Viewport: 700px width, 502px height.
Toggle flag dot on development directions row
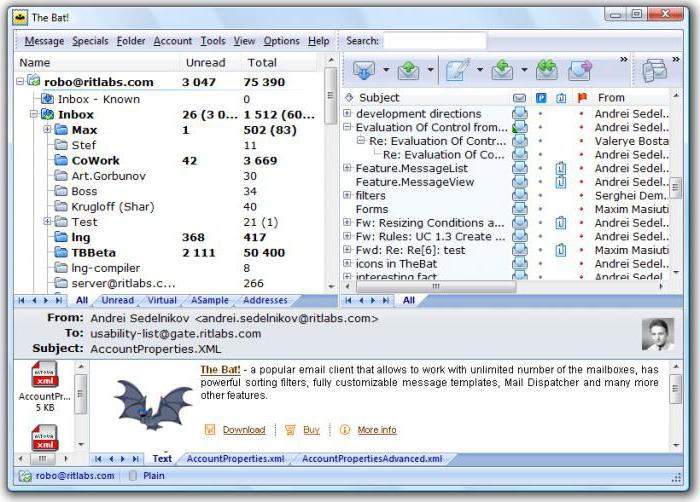[x=581, y=114]
